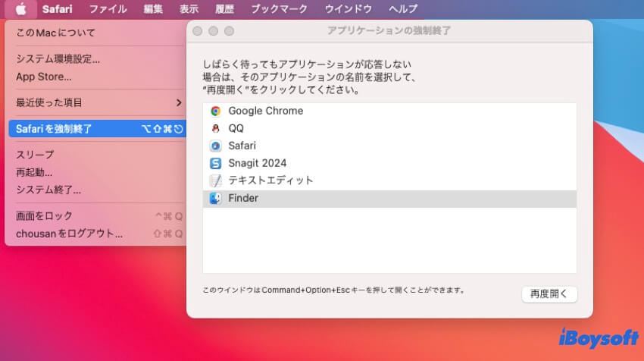
Task: Click the Google Chrome icon in list
Action: pyautogui.click(x=216, y=111)
